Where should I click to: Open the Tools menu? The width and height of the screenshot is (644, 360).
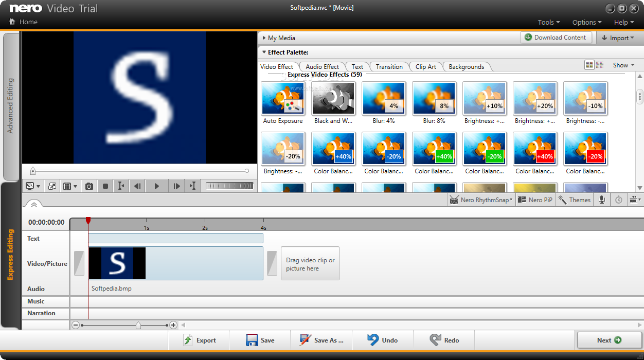[549, 22]
